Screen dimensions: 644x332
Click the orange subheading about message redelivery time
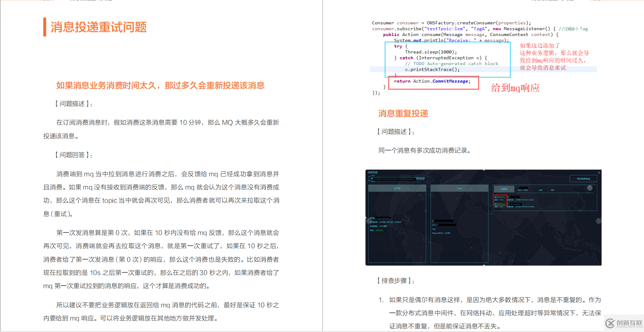[160, 85]
